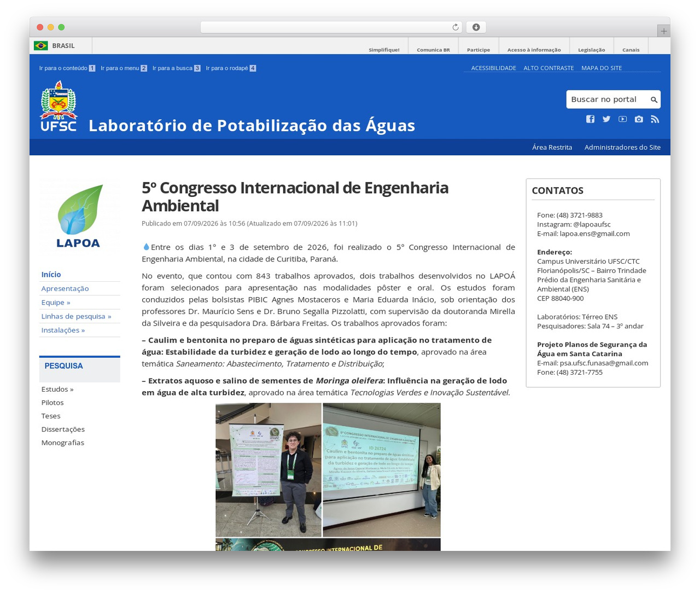Open Teses in the Pesquisa menu
The height and width of the screenshot is (593, 700).
point(51,416)
